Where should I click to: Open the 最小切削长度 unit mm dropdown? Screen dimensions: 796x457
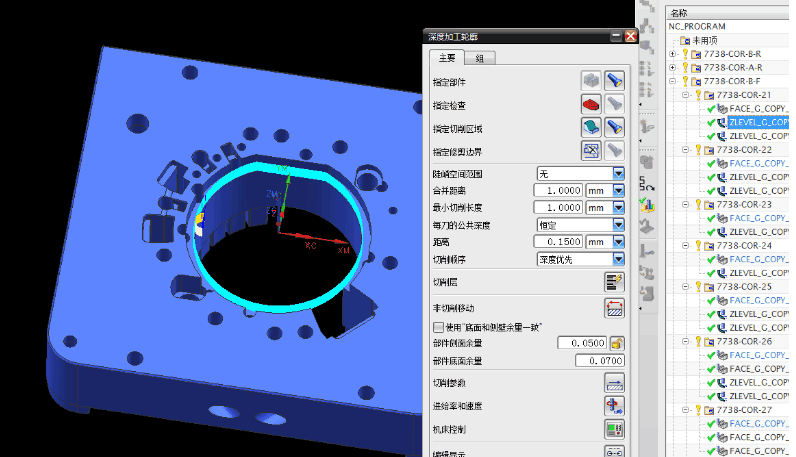click(618, 207)
